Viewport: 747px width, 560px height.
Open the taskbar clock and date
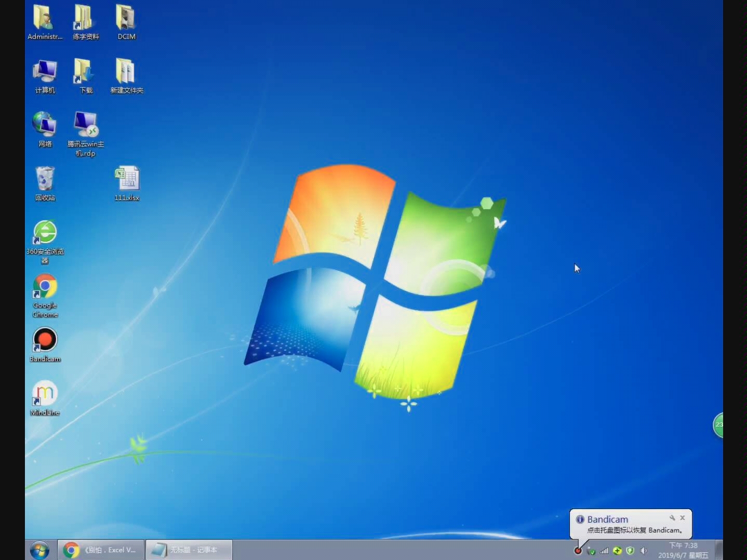point(683,550)
